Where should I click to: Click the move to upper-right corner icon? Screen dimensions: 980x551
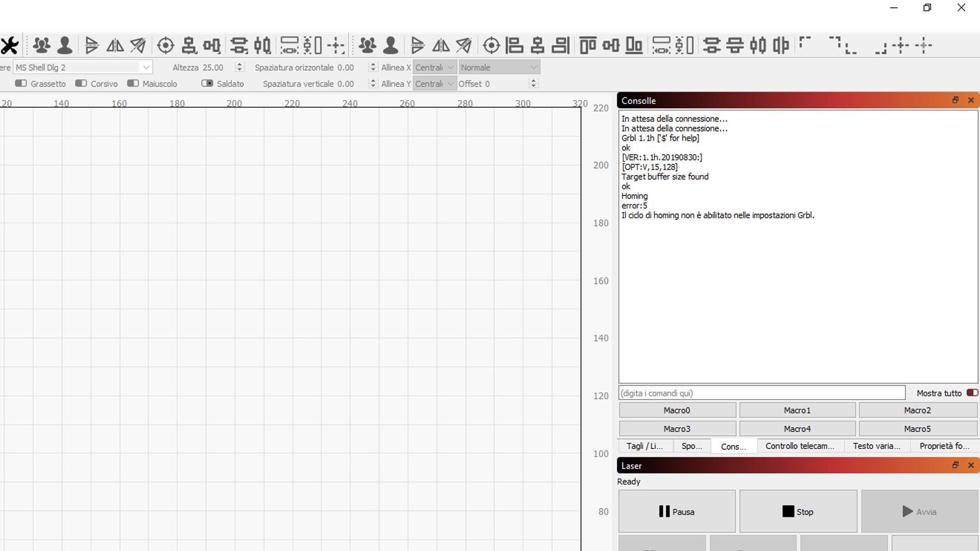tap(835, 42)
